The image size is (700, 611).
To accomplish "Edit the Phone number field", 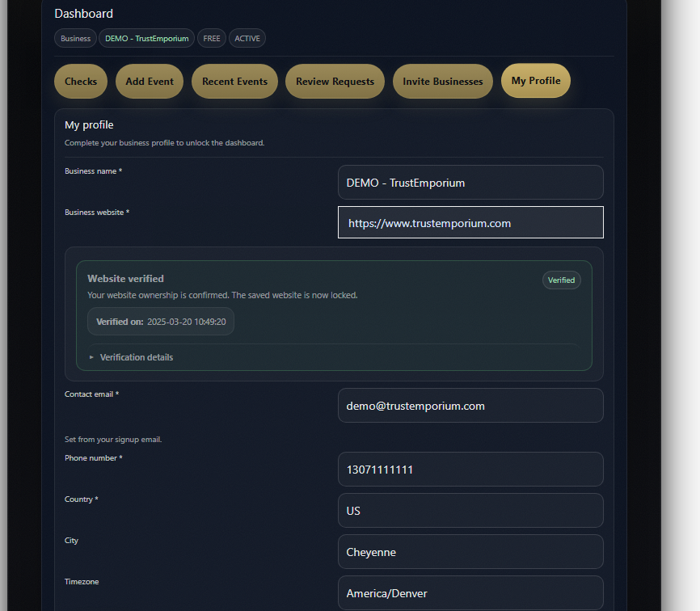I will tap(470, 469).
